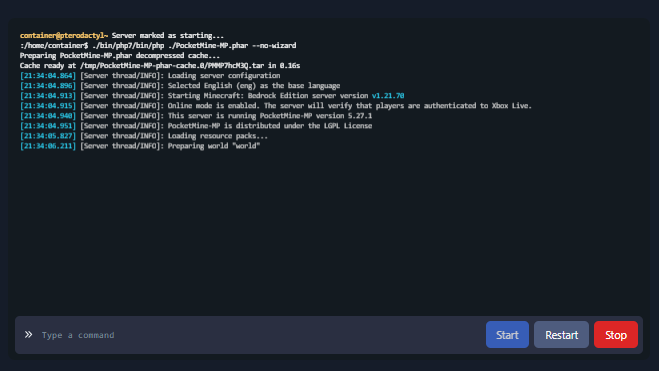Click 'Loading resource packs...' log message
The height and width of the screenshot is (371, 659).
(x=218, y=136)
